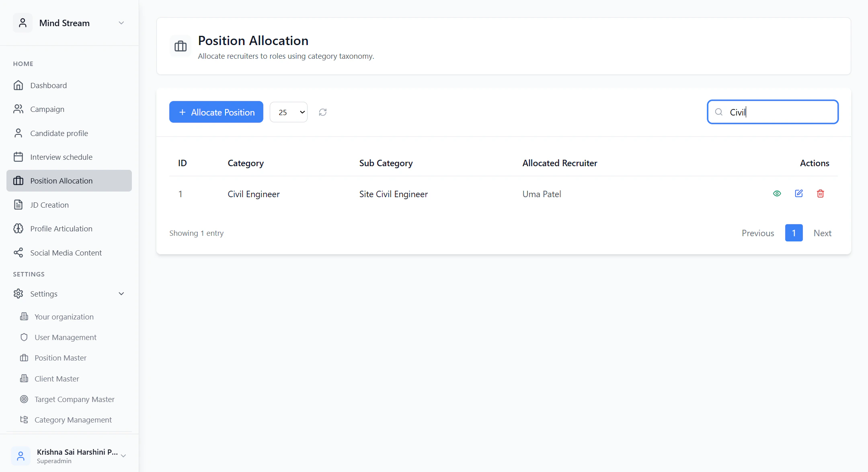Expand the Mind Stream organization switcher

121,23
